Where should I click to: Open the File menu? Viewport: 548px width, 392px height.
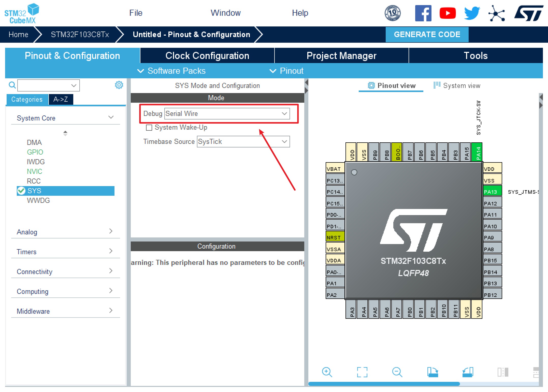(136, 13)
